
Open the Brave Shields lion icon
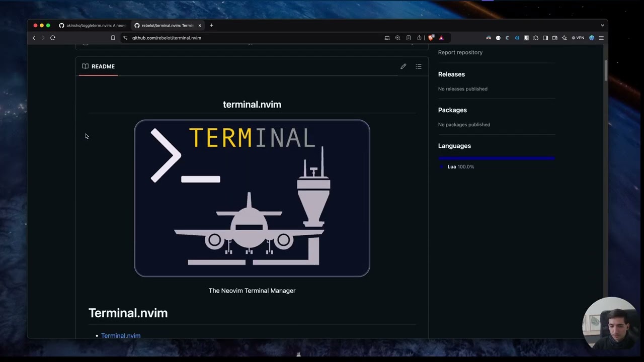click(x=431, y=38)
